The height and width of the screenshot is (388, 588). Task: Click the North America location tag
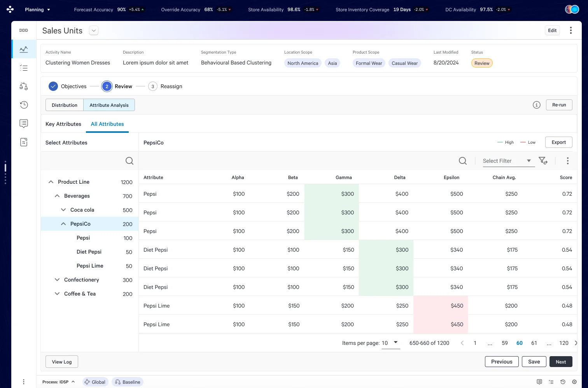click(303, 63)
